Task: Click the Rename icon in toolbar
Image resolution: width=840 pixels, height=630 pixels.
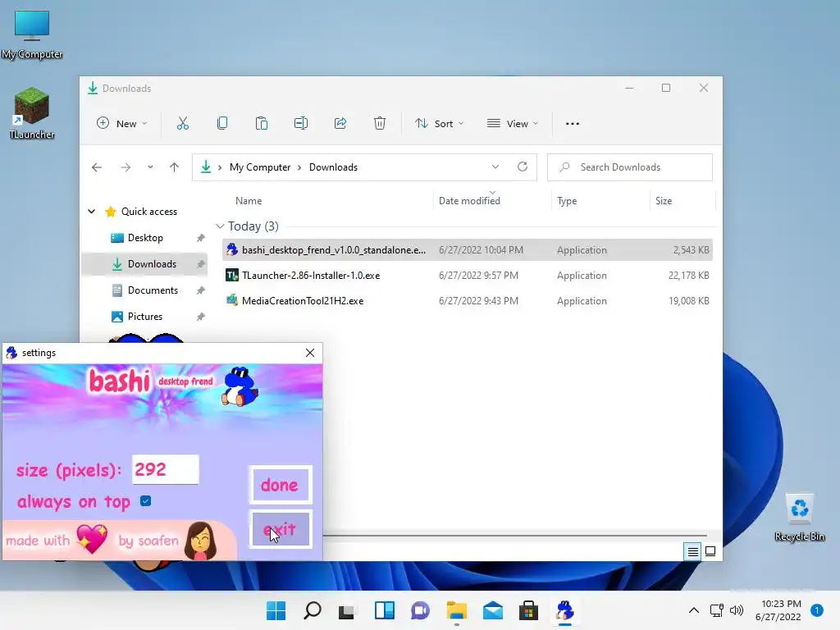Action: coord(300,124)
